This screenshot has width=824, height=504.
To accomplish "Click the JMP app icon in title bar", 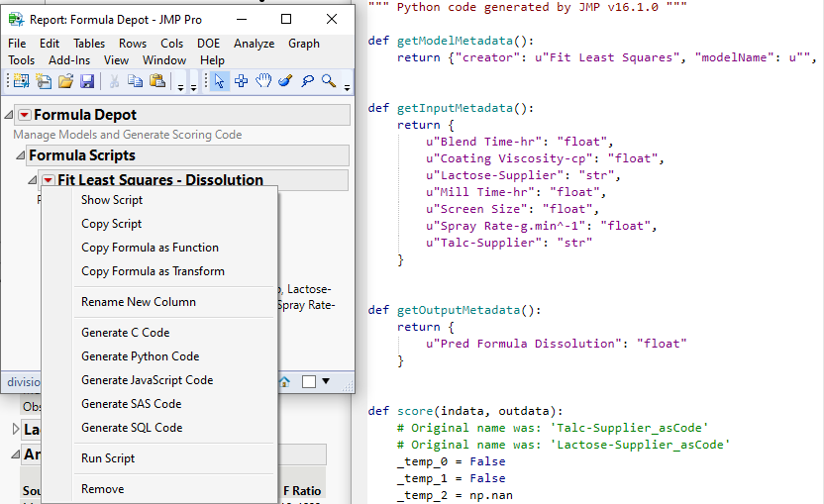I will click(16, 20).
